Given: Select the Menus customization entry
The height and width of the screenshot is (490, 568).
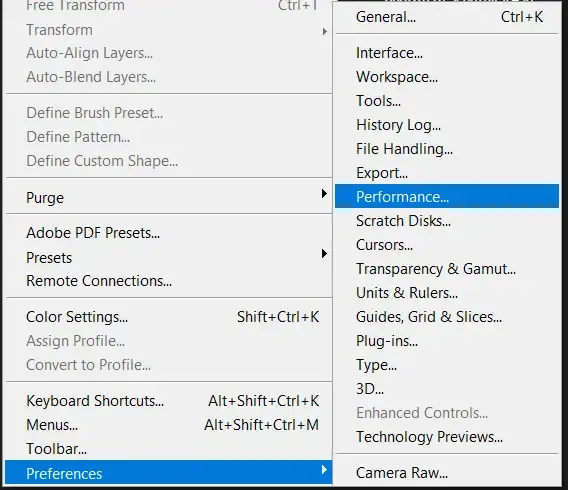Looking at the screenshot, I should [x=169, y=425].
